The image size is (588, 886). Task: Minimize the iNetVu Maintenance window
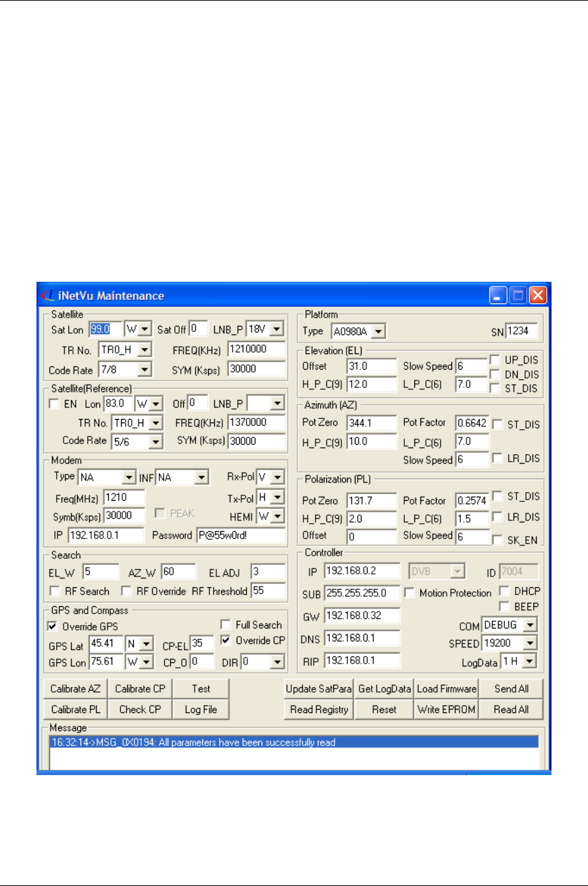tap(499, 296)
